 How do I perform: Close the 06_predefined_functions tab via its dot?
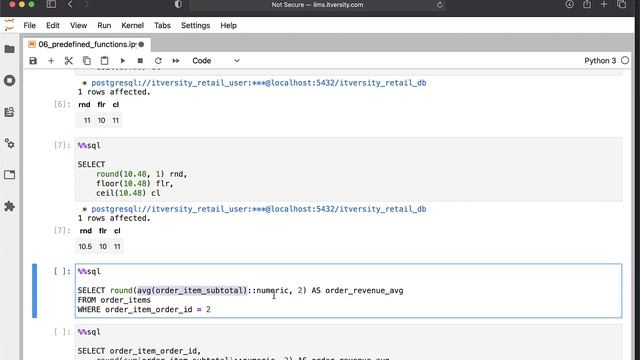pos(141,44)
